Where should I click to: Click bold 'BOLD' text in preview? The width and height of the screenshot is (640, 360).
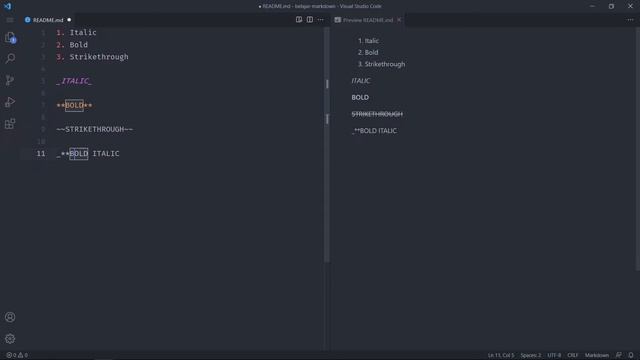click(360, 97)
